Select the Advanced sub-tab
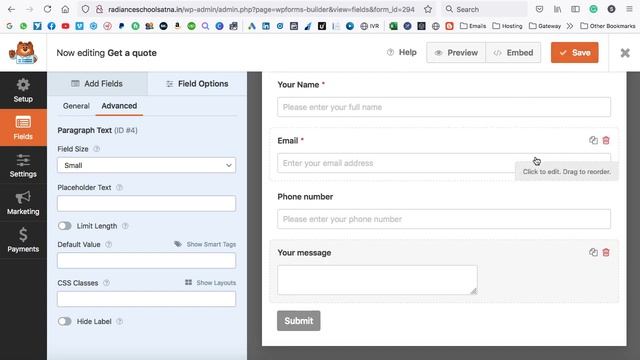The image size is (640, 360). pos(119,106)
